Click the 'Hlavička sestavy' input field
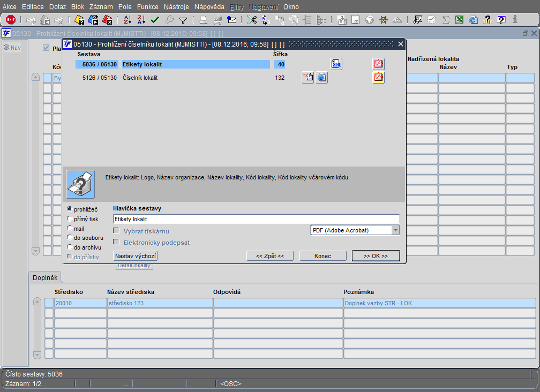This screenshot has height=392, width=540. coord(256,219)
